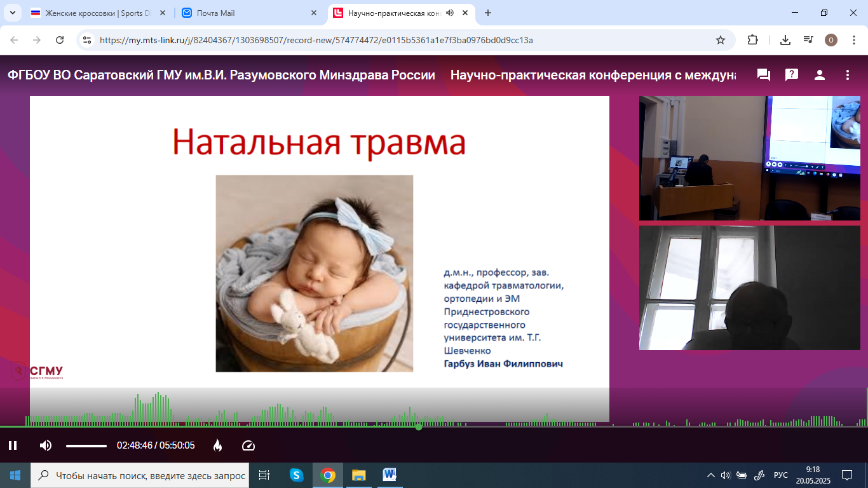Open the chat messages icon
The height and width of the screenshot is (488, 868).
764,75
